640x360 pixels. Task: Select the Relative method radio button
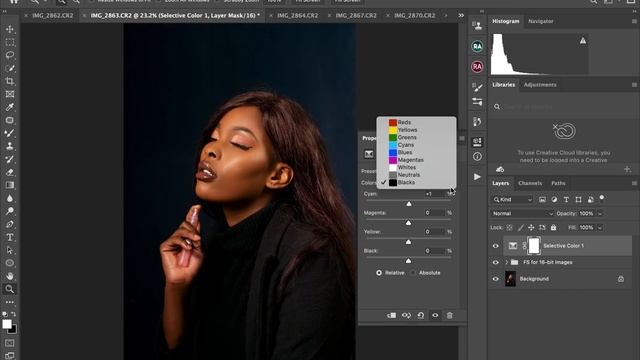[x=379, y=273]
